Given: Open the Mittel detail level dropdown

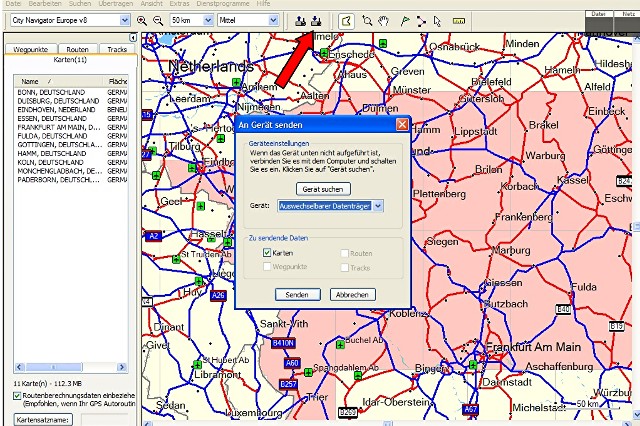Looking at the screenshot, I should click(x=273, y=20).
